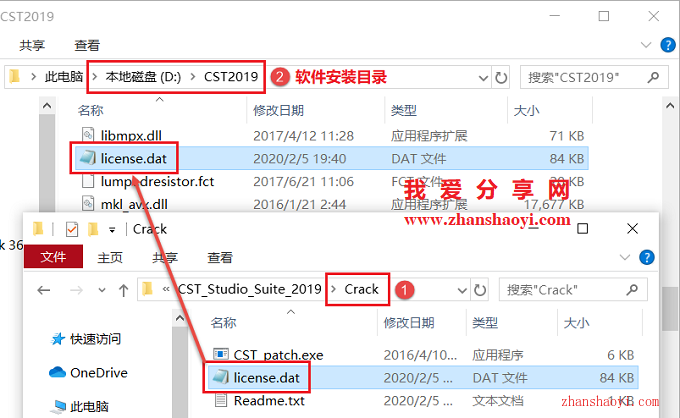The height and width of the screenshot is (418, 680).
Task: Click search magnifier in Crack search box
Action: pyautogui.click(x=632, y=290)
